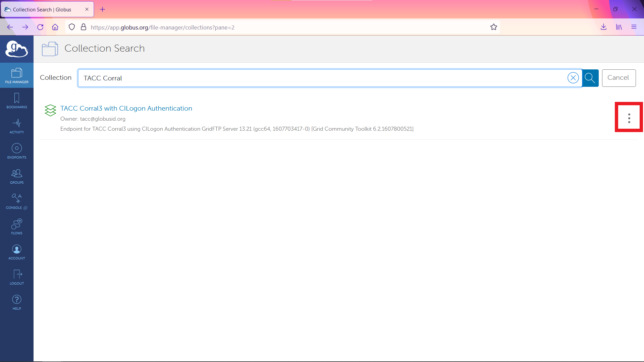Expand the three-dot options for TACC Corral3
Image resolution: width=644 pixels, height=362 pixels.
pyautogui.click(x=629, y=118)
